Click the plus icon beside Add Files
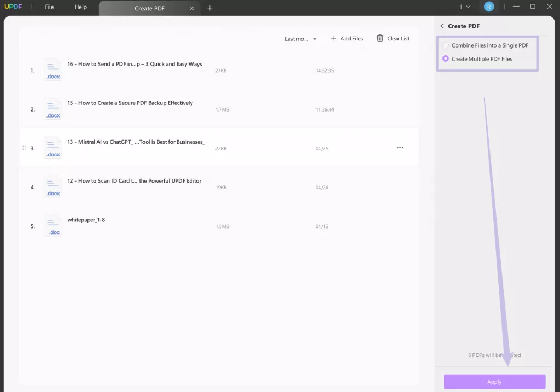The width and height of the screenshot is (560, 392). tap(334, 38)
